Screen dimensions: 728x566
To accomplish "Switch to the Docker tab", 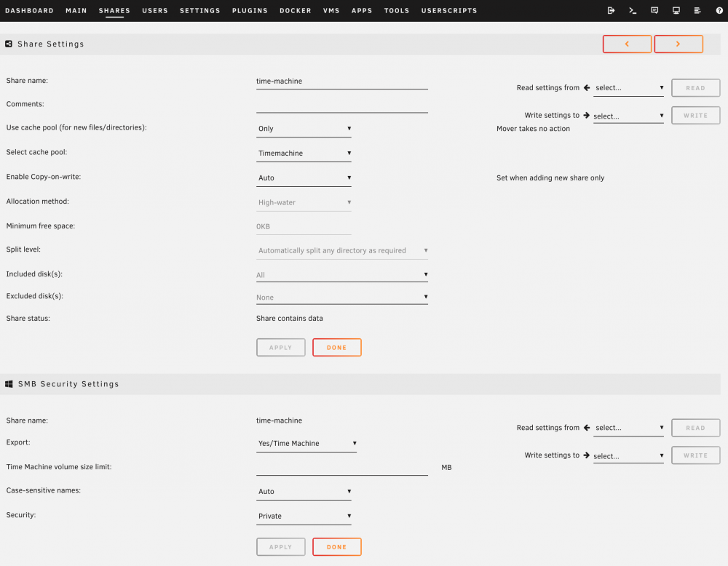I will click(x=296, y=10).
